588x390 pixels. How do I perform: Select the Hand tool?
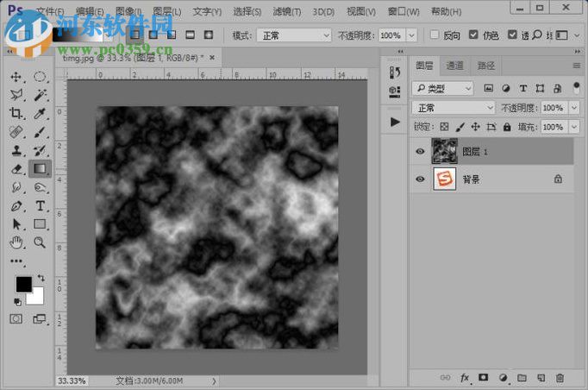point(16,242)
